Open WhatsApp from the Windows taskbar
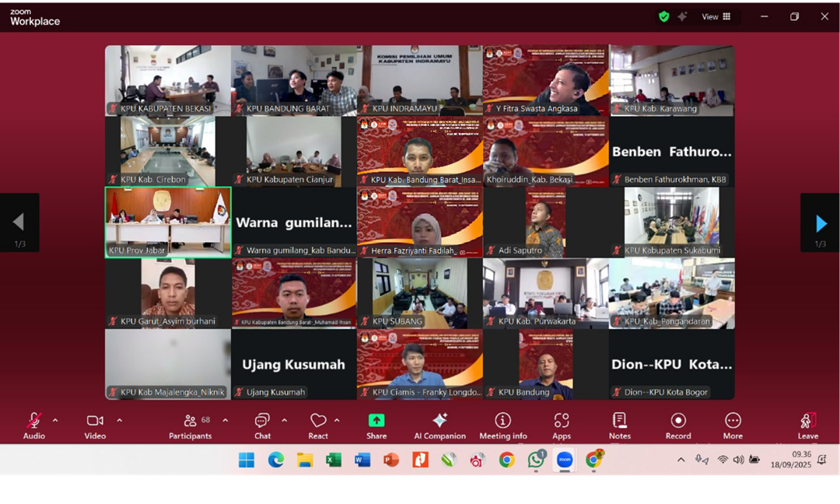 point(536,460)
